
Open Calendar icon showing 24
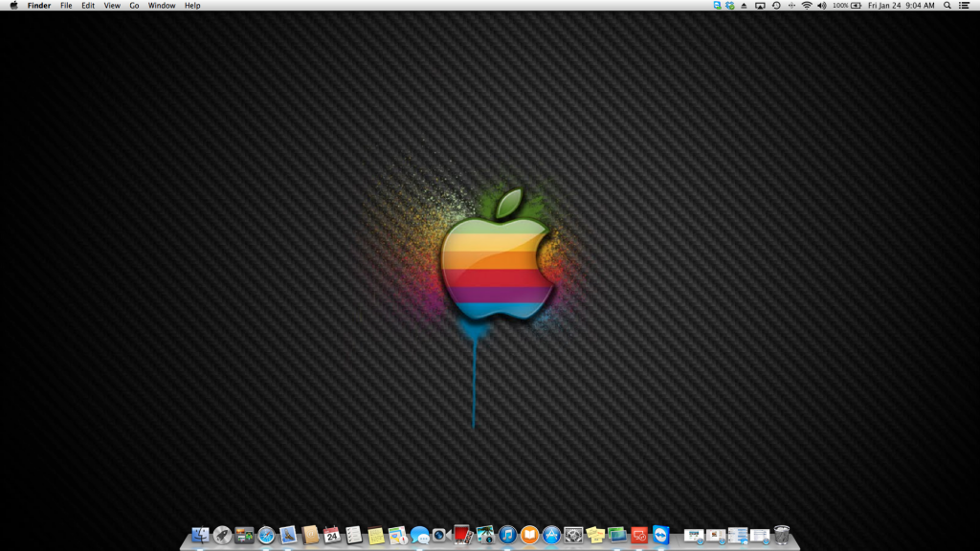[332, 535]
